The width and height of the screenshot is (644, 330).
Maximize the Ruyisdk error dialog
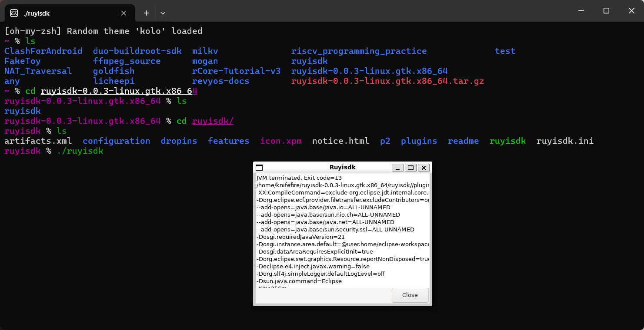click(410, 168)
